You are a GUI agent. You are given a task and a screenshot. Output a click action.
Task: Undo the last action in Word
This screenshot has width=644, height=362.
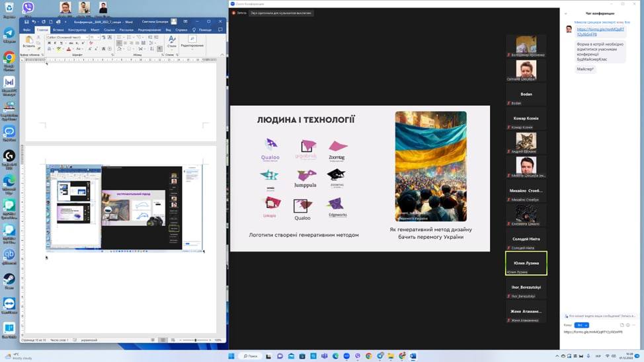tap(34, 22)
